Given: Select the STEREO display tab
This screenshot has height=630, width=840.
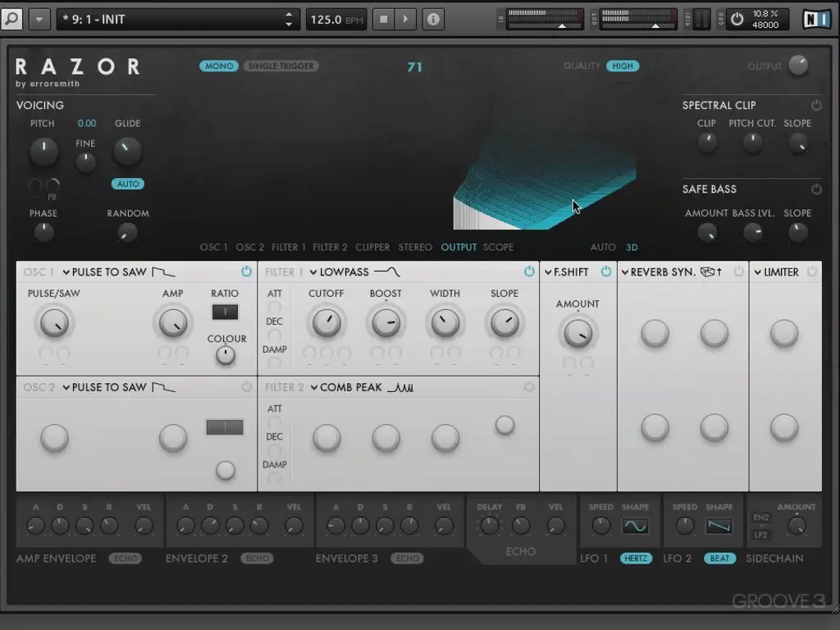Looking at the screenshot, I should click(x=415, y=248).
